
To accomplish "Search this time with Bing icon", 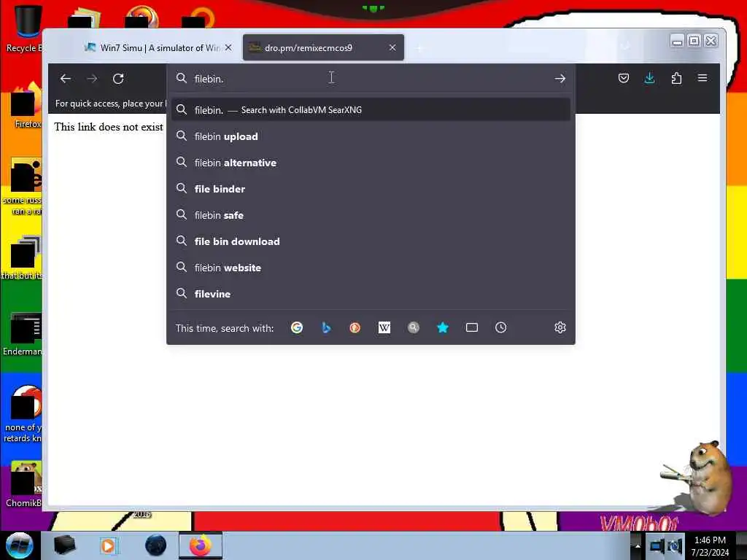I will click(x=326, y=327).
